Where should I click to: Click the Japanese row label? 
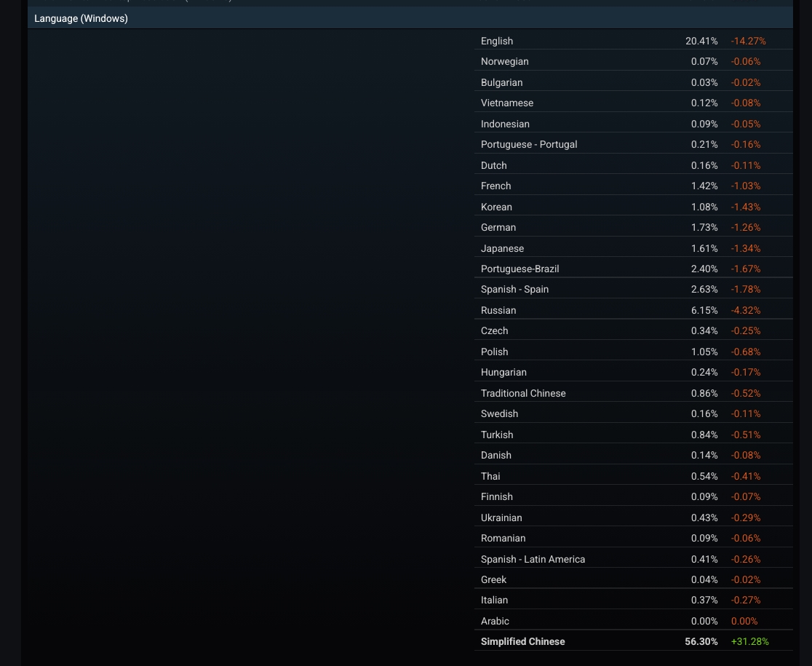[x=502, y=248]
